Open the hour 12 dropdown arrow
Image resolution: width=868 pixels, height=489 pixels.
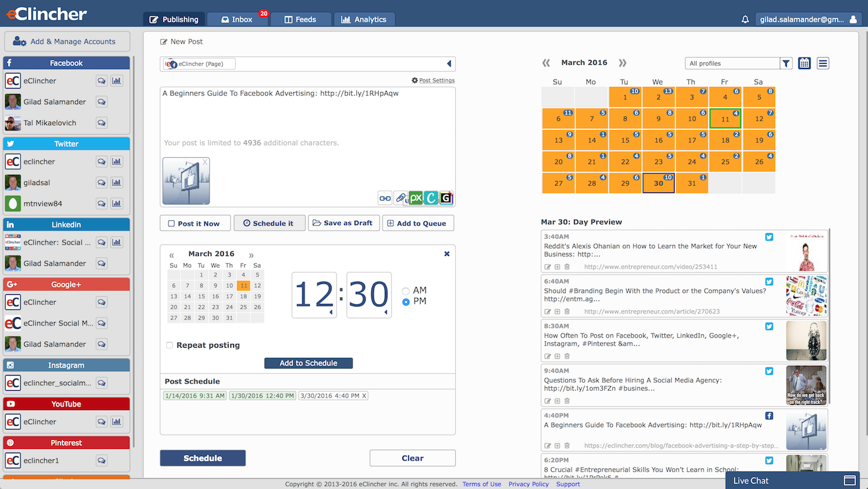(x=331, y=312)
